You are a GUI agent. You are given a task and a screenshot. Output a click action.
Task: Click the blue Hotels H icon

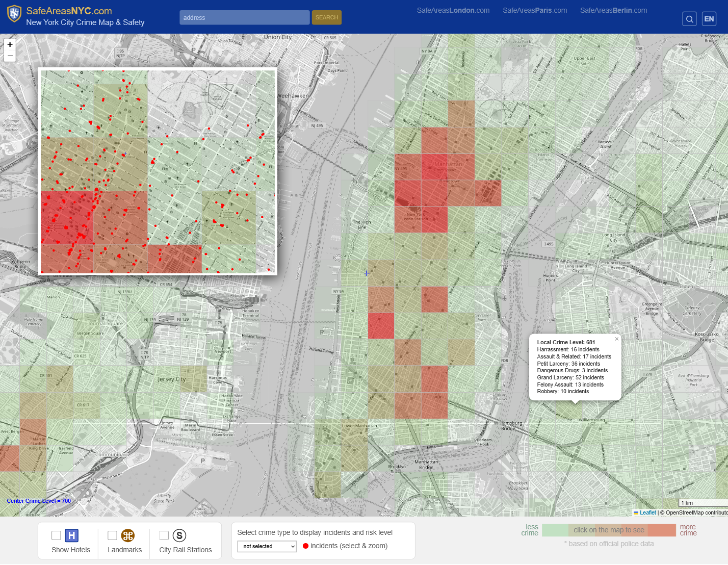tap(72, 535)
